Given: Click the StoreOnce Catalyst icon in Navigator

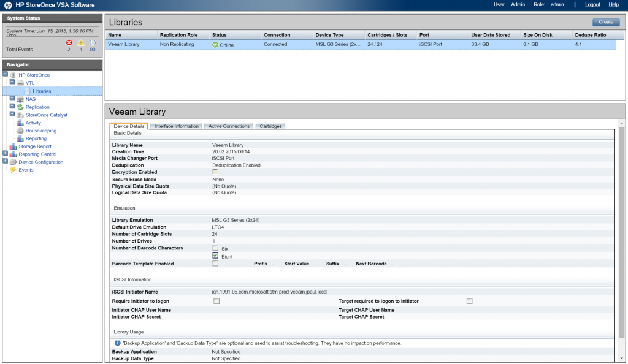Looking at the screenshot, I should click(20, 115).
